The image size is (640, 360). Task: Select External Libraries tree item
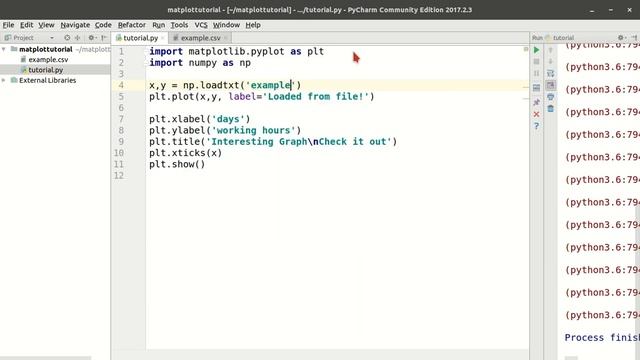coord(47,80)
